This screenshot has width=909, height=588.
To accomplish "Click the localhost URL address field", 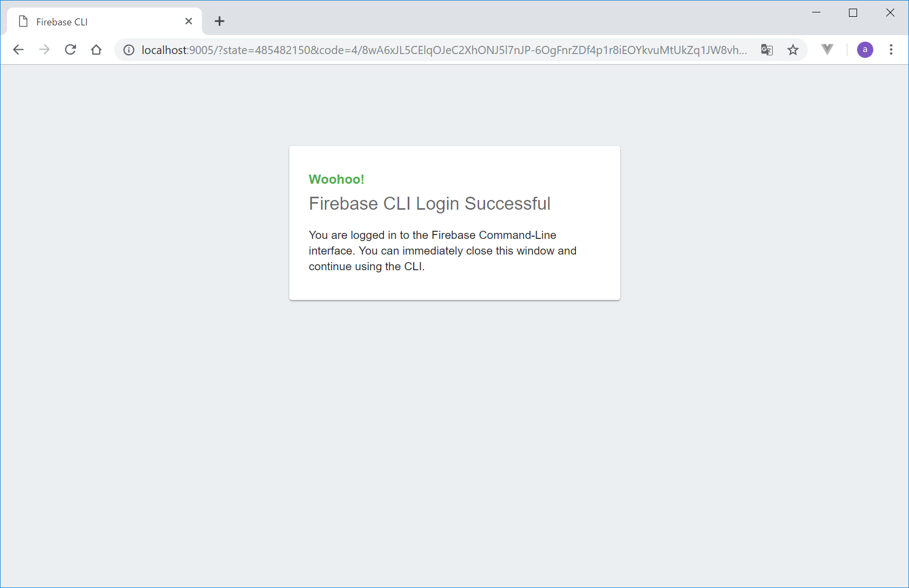I will 444,50.
